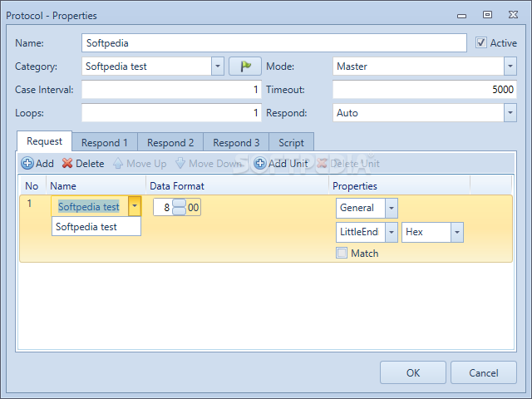Viewport: 532px width, 399px height.
Task: Open the row Name combo box arrow
Action: click(135, 206)
